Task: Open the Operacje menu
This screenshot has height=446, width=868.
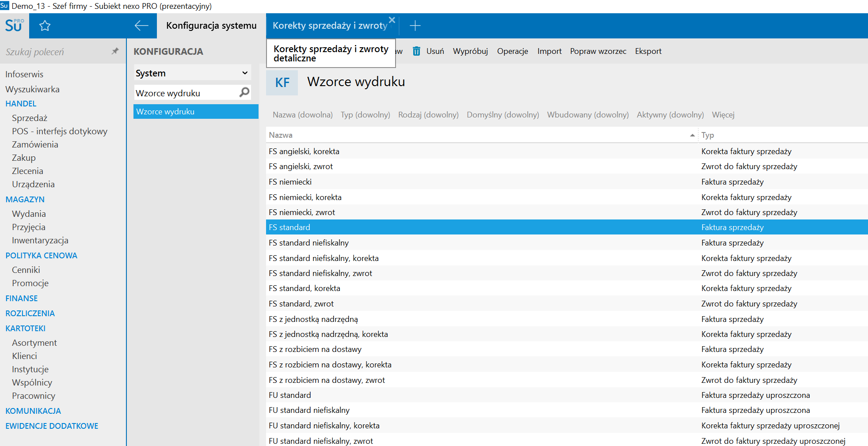Action: point(512,51)
